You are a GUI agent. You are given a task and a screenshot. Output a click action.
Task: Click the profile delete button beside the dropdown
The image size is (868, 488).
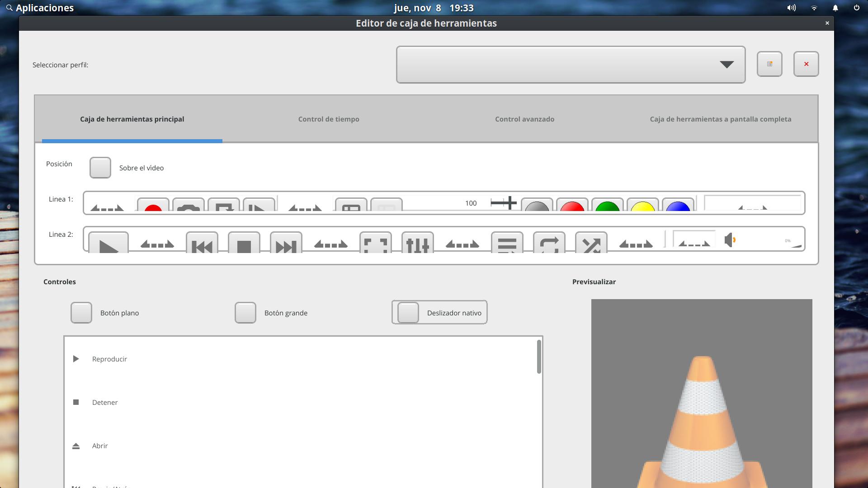tap(806, 64)
